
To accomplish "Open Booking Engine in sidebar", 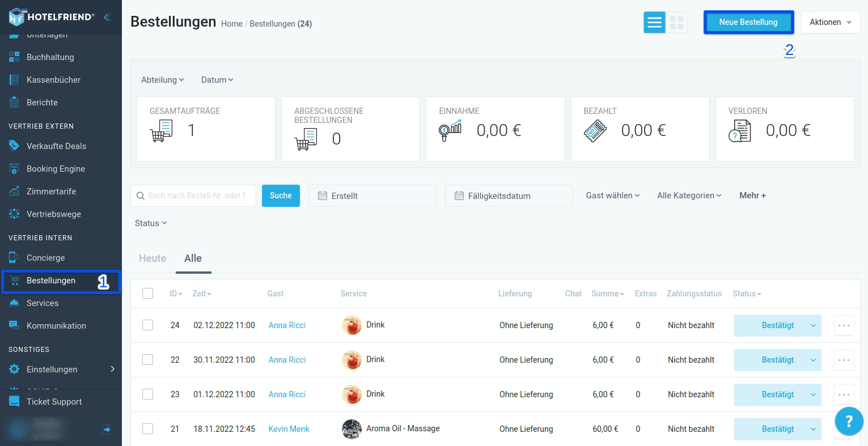I will tap(56, 169).
